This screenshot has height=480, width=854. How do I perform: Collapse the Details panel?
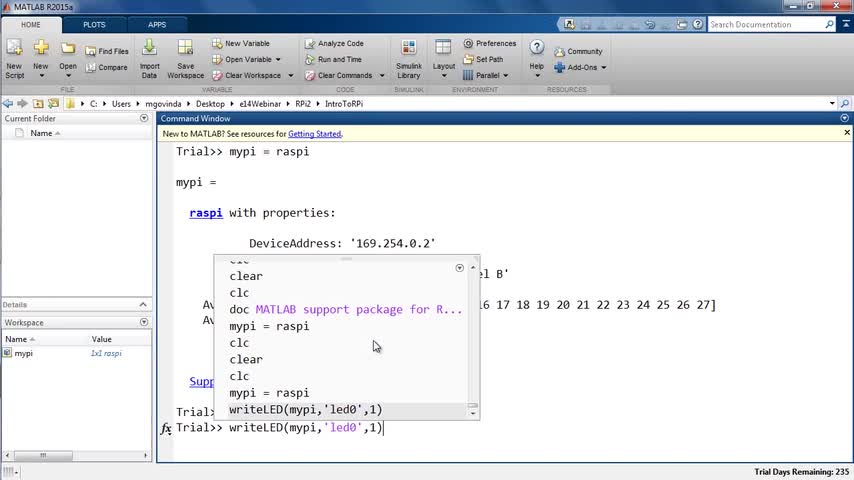click(x=143, y=305)
